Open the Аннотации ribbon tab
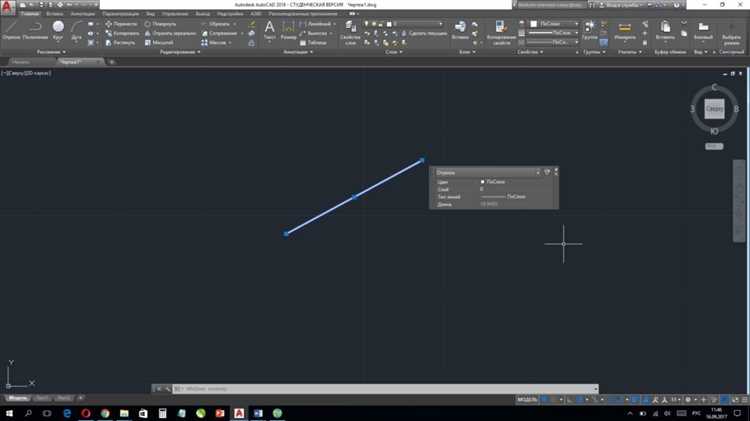Viewport: 750px width, 421px height. 82,14
